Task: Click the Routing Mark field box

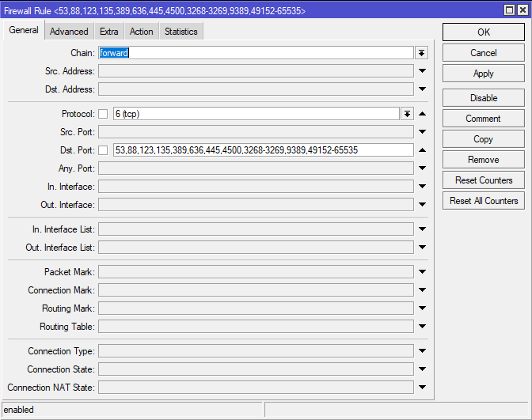Action: pyautogui.click(x=256, y=308)
